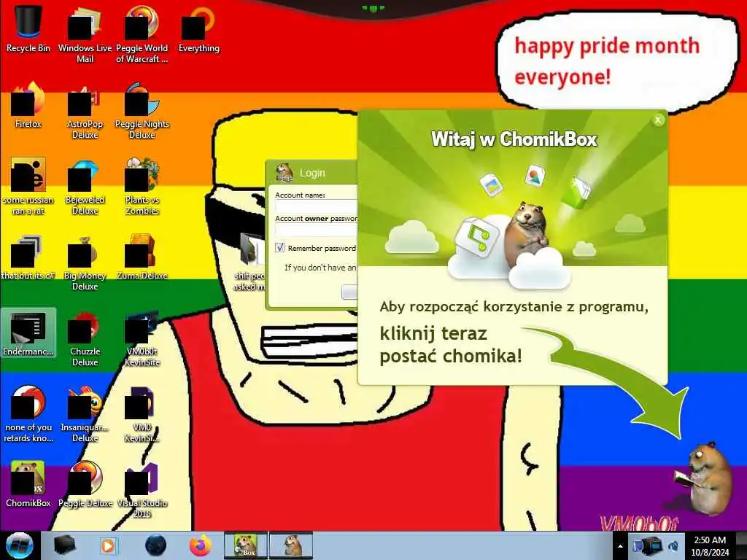The height and width of the screenshot is (560, 747).
Task: Click the Firefox desktop shortcut
Action: (28, 106)
